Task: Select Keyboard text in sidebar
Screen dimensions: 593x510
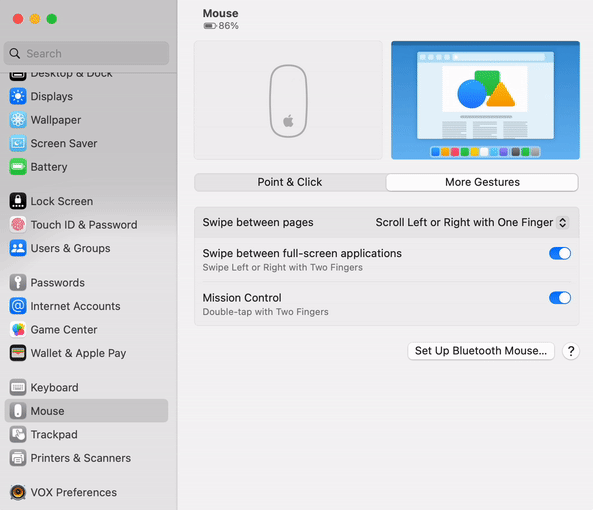Action: tap(54, 388)
